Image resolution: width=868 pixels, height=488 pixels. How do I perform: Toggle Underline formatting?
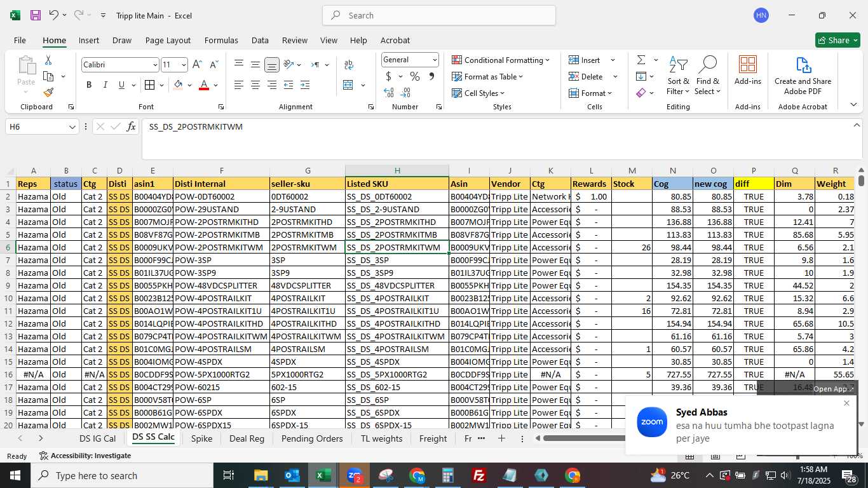coord(121,85)
